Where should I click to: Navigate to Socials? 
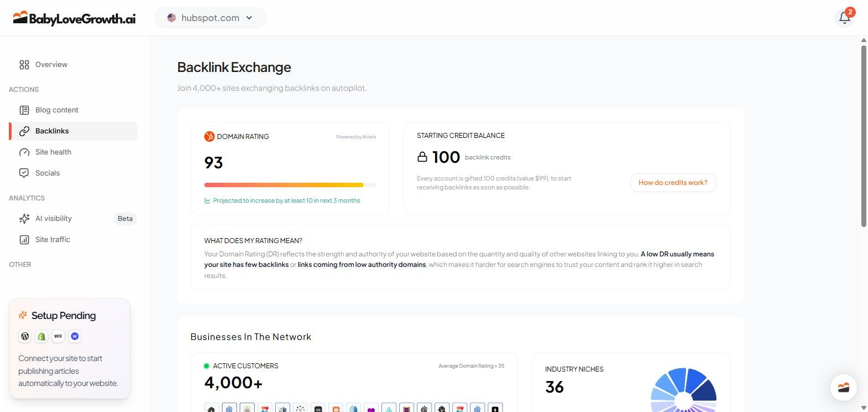click(73, 173)
